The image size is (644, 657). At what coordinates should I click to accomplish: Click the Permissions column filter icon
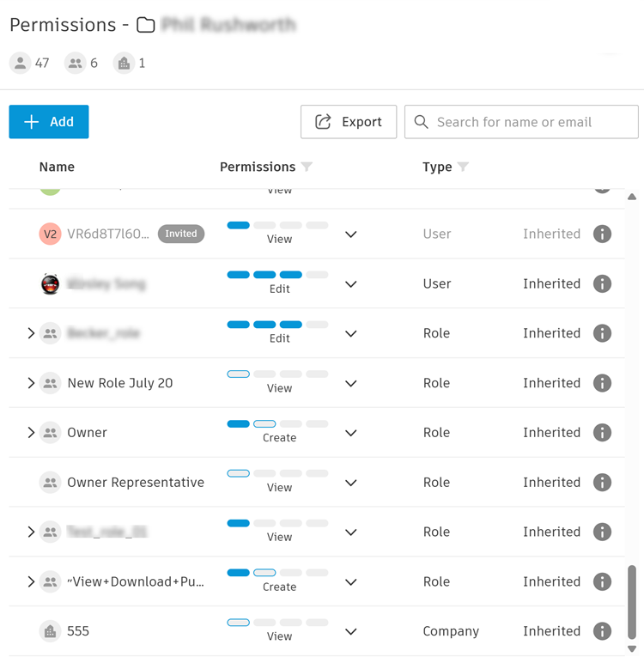307,167
